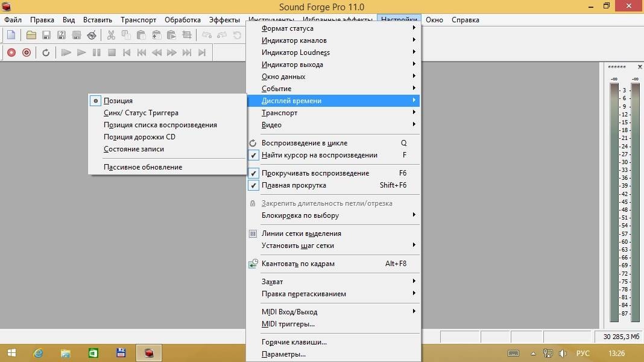Screen dimensions: 644x362
Task: Open the Файл menu
Action: (x=13, y=20)
